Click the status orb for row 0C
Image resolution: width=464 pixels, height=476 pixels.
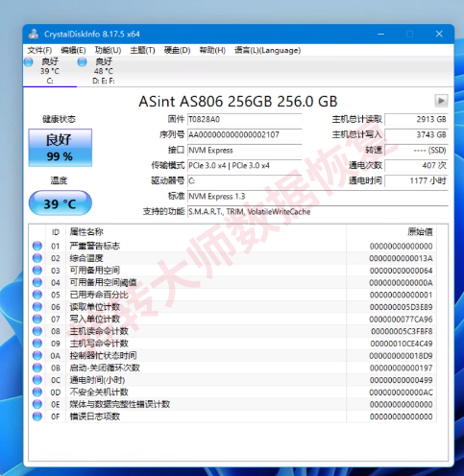[37, 380]
